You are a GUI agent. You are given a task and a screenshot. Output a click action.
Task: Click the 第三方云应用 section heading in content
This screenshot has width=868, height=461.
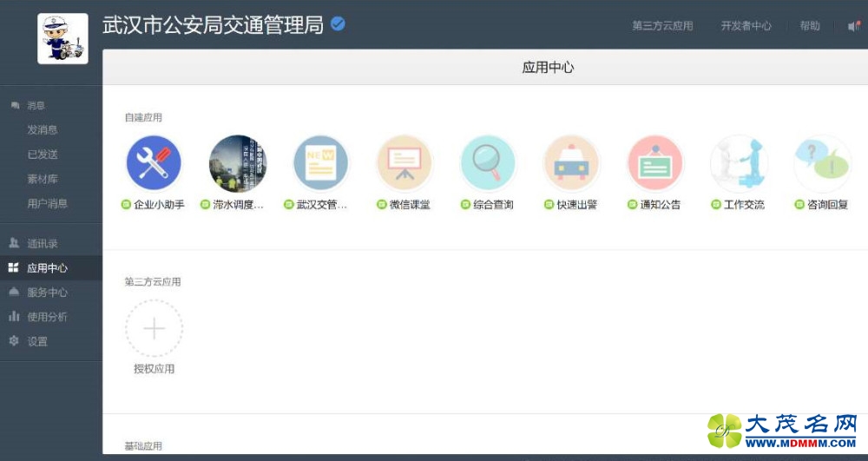[153, 281]
